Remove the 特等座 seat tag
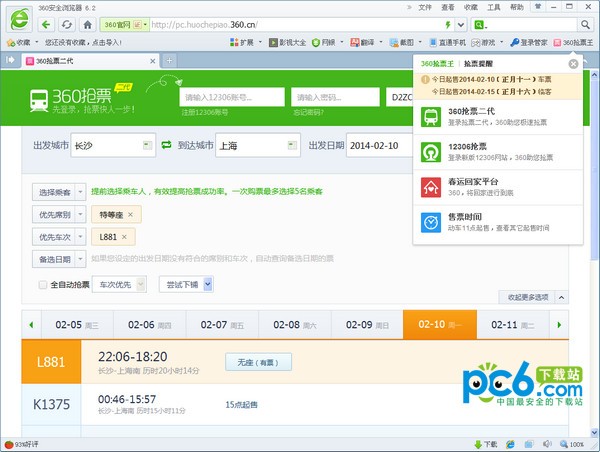The image size is (600, 452). tap(130, 214)
